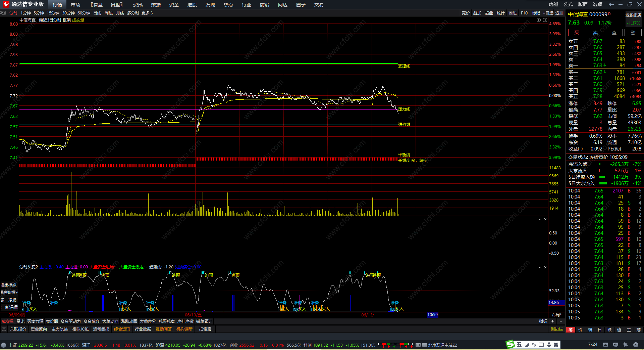Click the plus icon beside 指标

tap(553, 321)
